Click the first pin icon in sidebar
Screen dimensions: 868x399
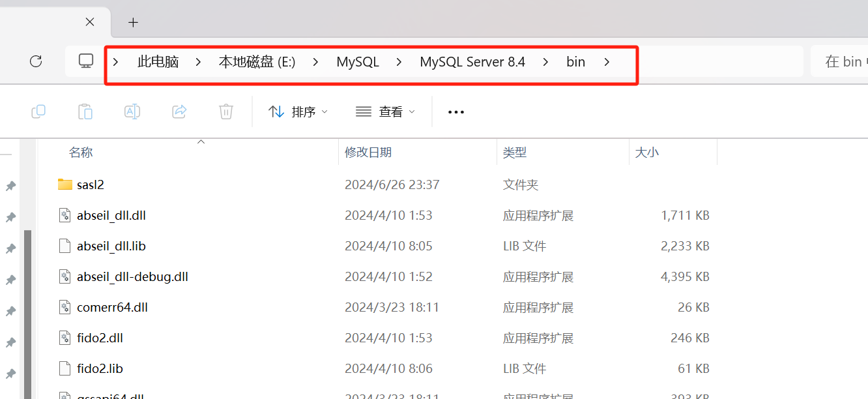coord(10,186)
